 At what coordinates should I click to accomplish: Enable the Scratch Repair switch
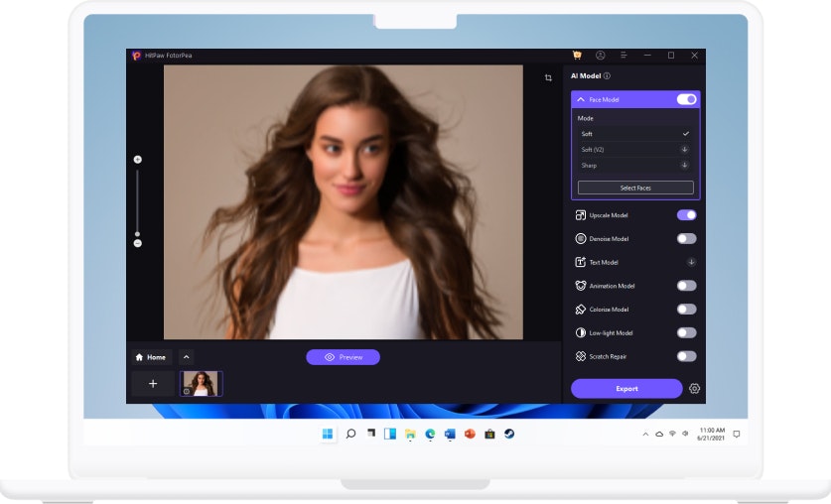pos(686,356)
